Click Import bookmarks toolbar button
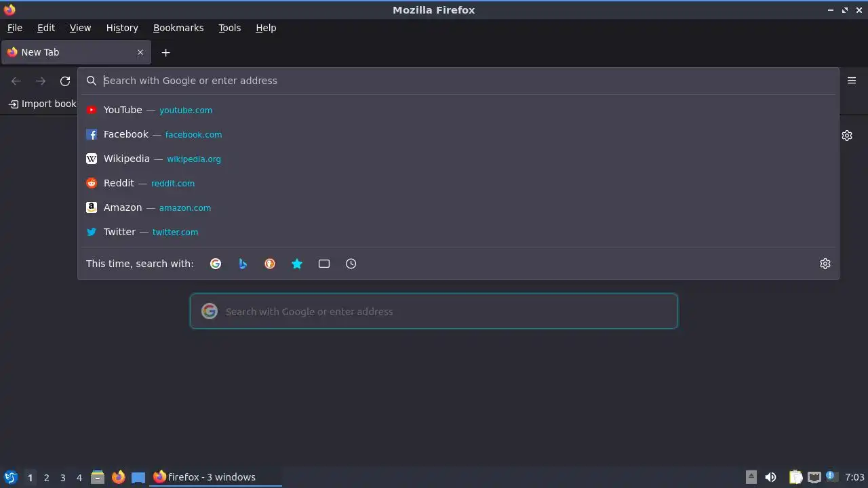This screenshot has width=868, height=488. tap(43, 104)
